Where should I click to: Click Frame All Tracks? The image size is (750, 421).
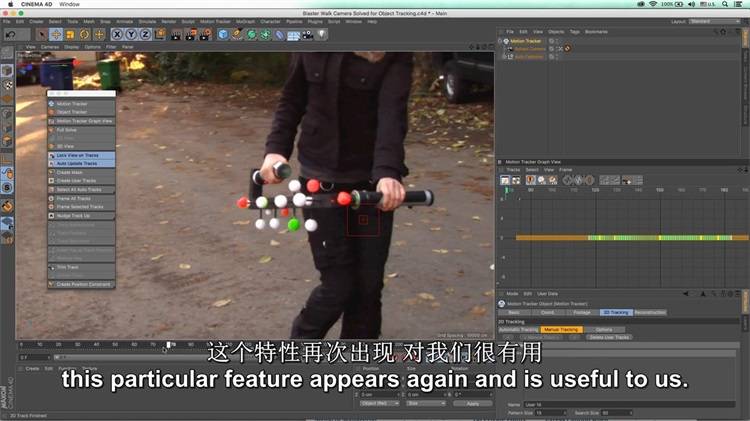tap(81, 199)
